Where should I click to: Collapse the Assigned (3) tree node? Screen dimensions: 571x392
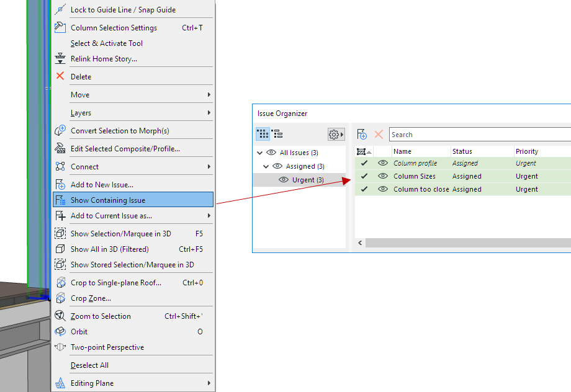(266, 166)
